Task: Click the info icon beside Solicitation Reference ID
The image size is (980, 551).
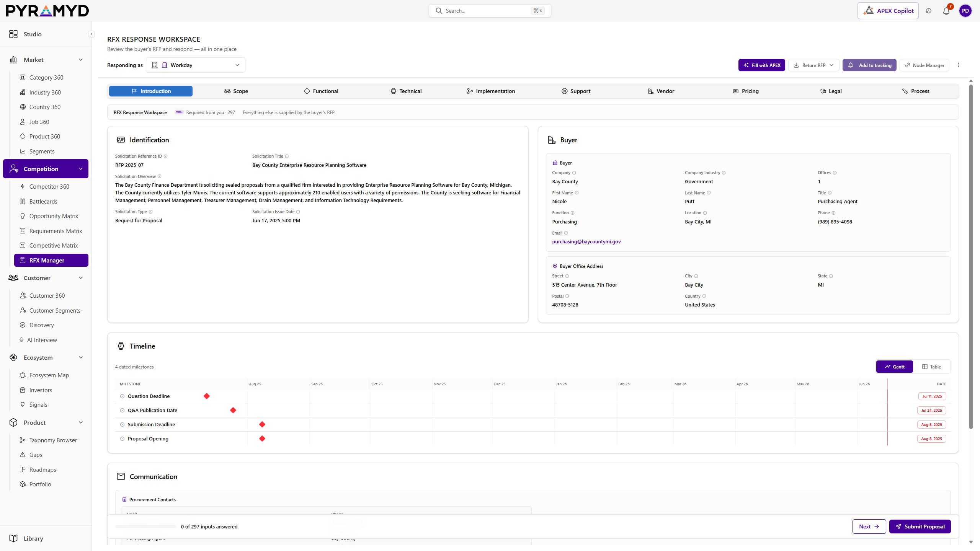Action: click(165, 156)
